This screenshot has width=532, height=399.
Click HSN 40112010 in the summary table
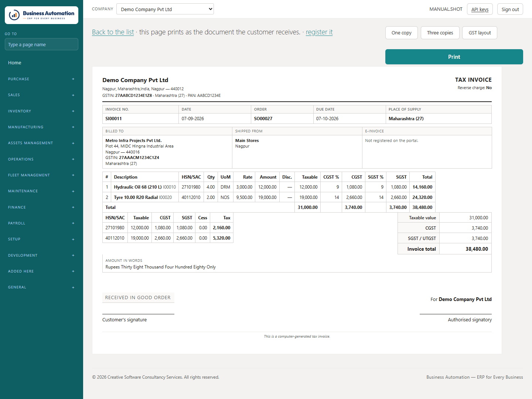(115, 238)
